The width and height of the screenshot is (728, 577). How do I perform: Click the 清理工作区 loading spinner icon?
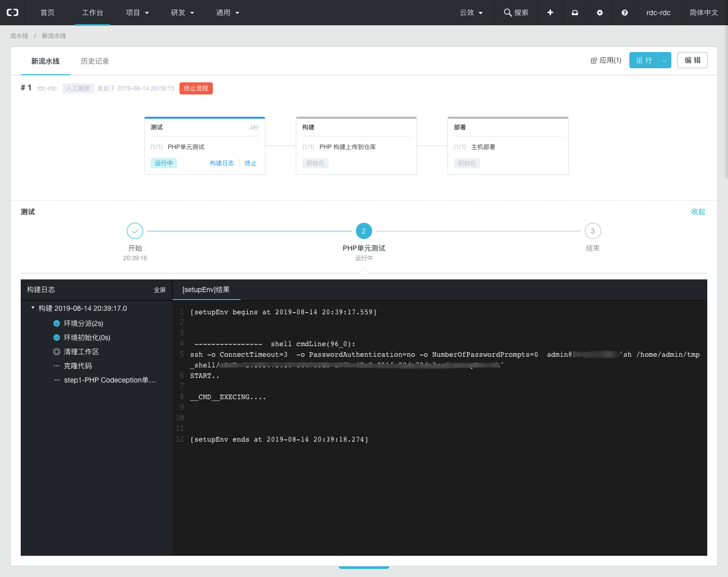click(x=57, y=352)
